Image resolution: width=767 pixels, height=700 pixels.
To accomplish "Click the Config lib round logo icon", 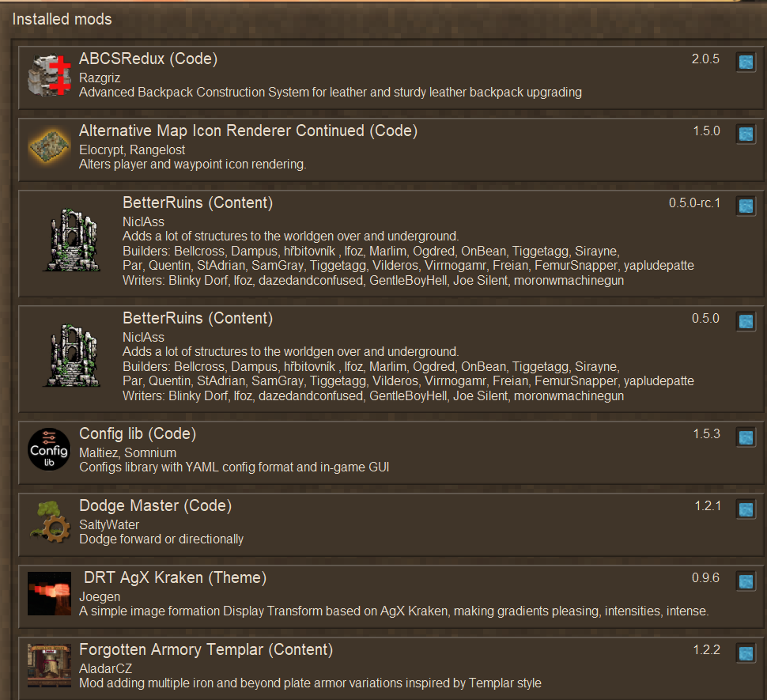I will (x=49, y=449).
